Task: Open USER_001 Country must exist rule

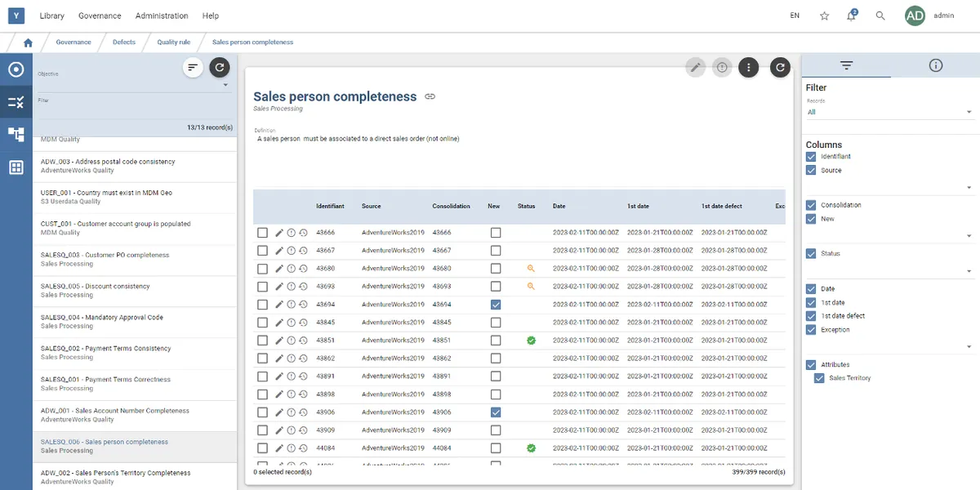Action: click(135, 198)
